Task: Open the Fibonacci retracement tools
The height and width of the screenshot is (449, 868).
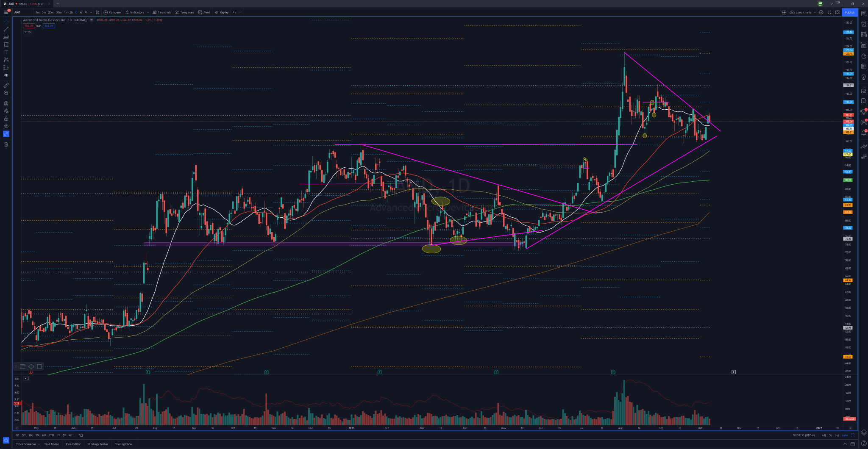Action: 6,37
